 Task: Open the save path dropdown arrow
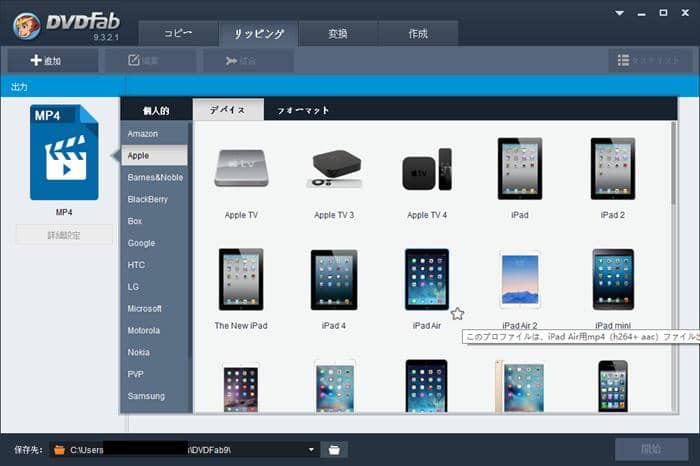tap(311, 449)
